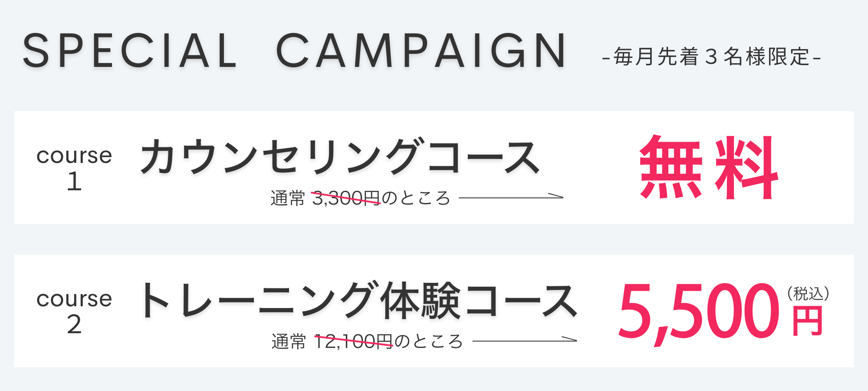Click the (税込) tax-included note

point(809,294)
